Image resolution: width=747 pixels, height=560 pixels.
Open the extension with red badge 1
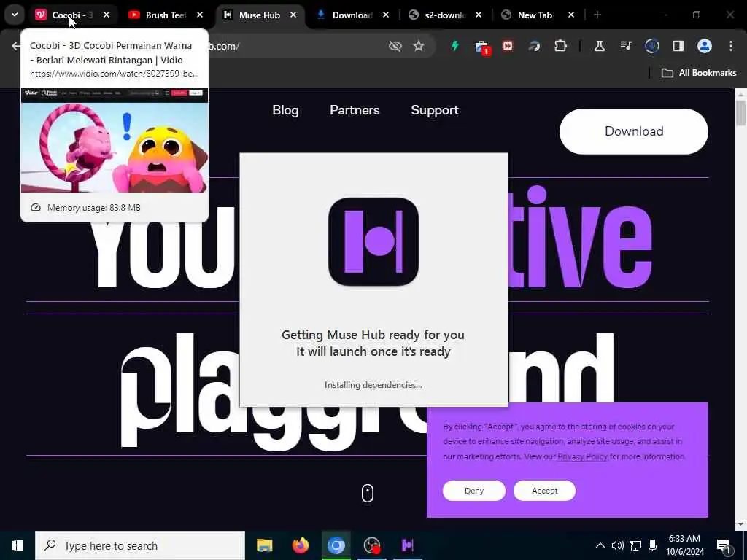point(481,47)
